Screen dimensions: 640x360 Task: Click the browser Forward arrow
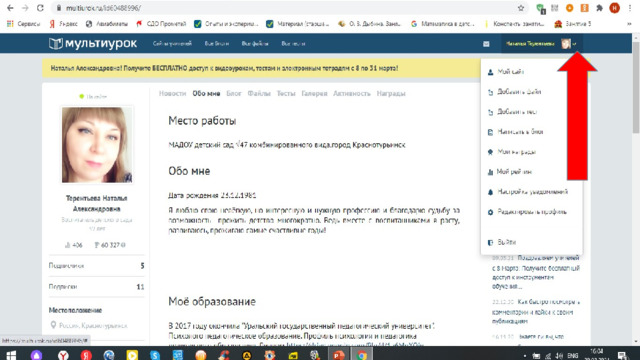[25, 8]
